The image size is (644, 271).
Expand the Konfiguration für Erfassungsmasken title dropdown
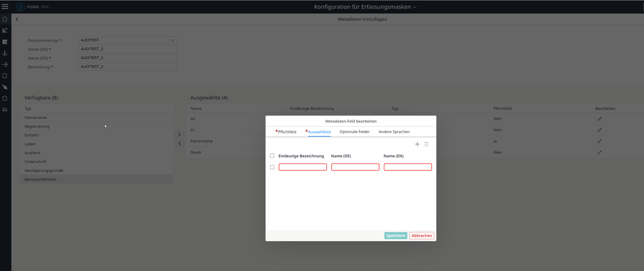[x=415, y=7]
